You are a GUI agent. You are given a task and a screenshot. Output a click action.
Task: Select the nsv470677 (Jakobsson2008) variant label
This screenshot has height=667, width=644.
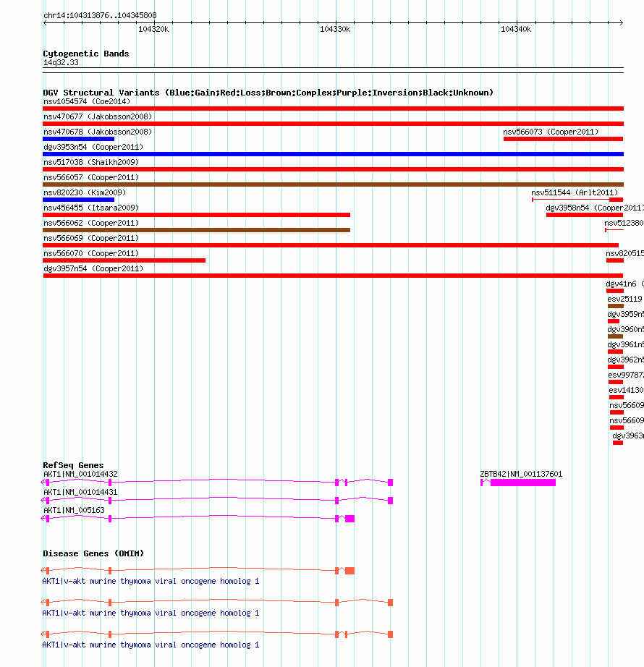[x=98, y=116]
